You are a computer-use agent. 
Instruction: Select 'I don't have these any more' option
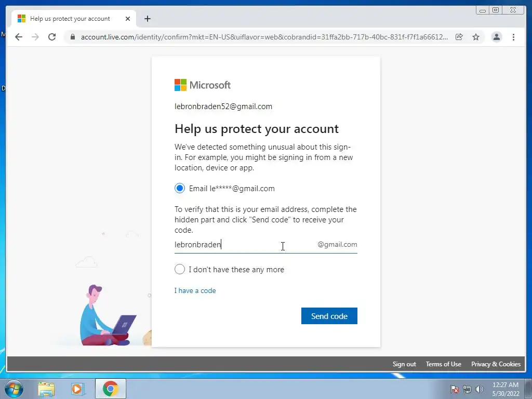(180, 270)
